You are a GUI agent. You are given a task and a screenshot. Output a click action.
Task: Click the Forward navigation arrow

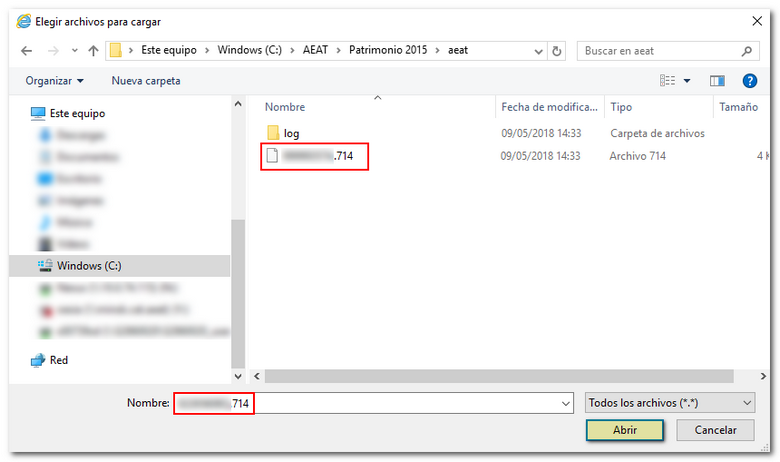pyautogui.click(x=52, y=51)
